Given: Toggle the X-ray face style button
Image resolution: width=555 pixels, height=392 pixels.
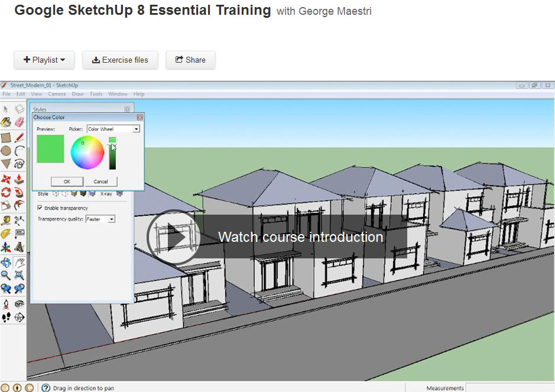Looking at the screenshot, I should (x=119, y=194).
